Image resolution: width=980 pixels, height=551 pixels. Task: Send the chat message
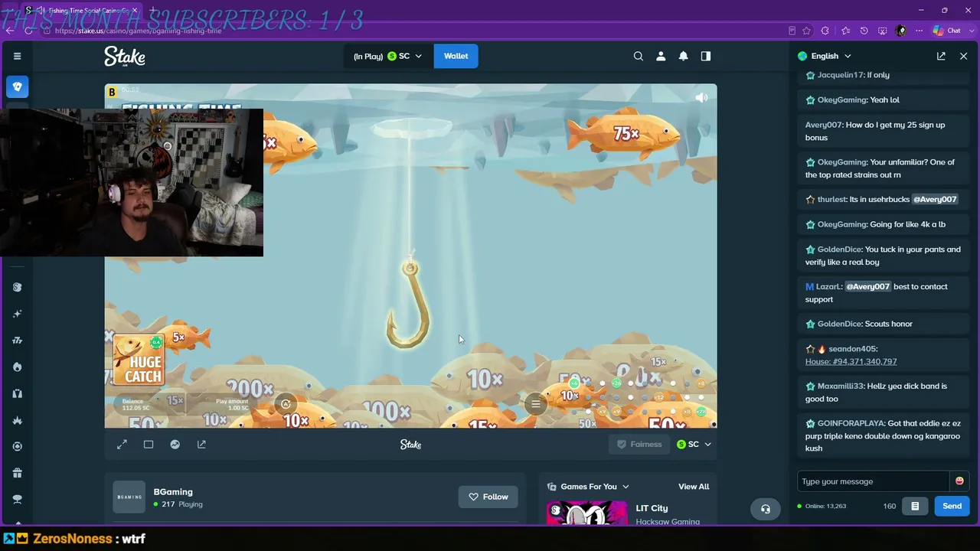pos(952,506)
